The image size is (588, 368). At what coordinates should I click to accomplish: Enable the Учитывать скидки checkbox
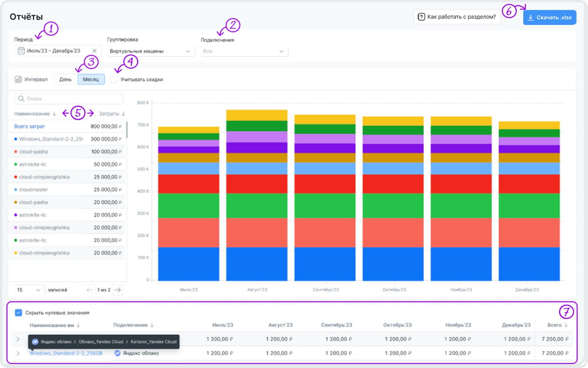[114, 79]
